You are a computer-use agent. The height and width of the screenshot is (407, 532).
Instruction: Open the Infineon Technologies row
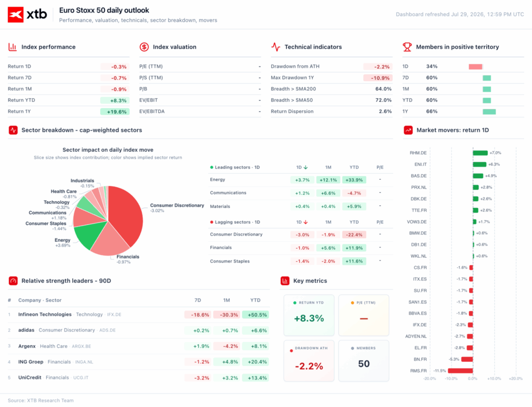[138, 314]
